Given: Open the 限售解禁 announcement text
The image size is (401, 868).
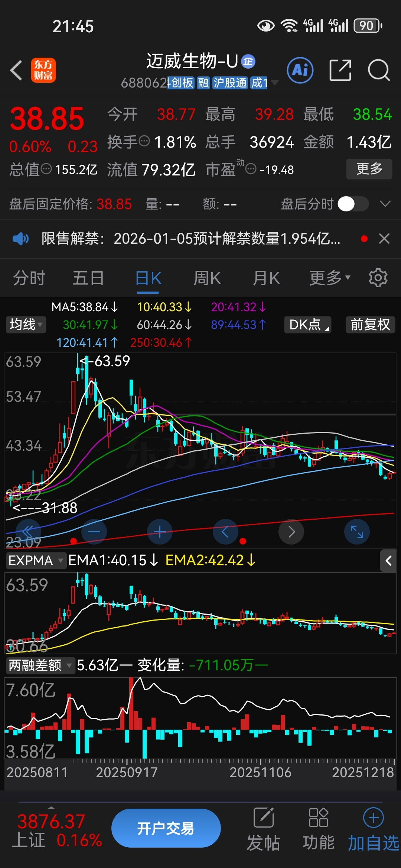Looking at the screenshot, I should click(x=191, y=239).
